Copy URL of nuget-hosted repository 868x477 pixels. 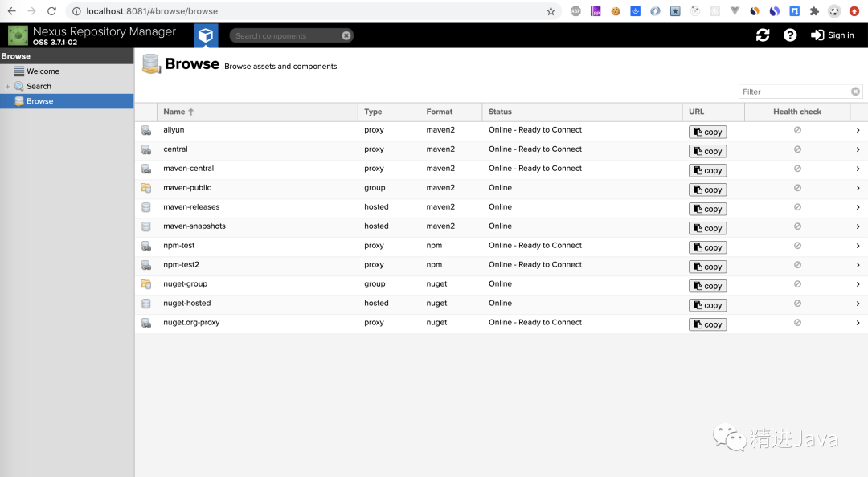[x=707, y=305]
